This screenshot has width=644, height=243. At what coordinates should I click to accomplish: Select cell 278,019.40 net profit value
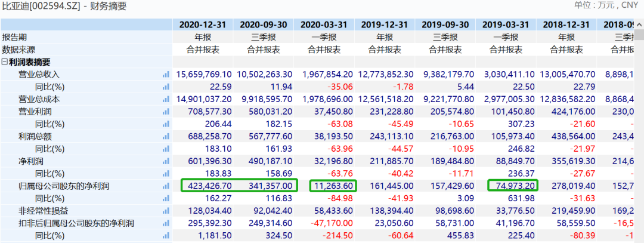click(573, 186)
